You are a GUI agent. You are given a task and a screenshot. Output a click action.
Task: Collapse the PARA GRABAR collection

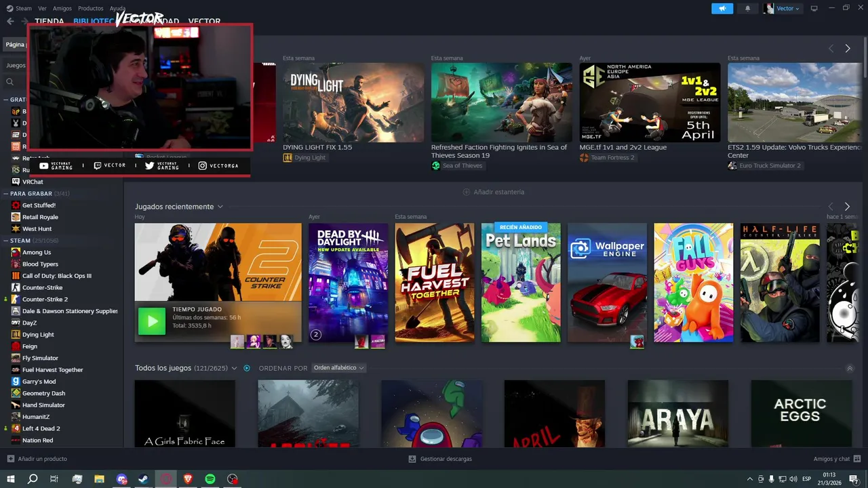click(6, 193)
